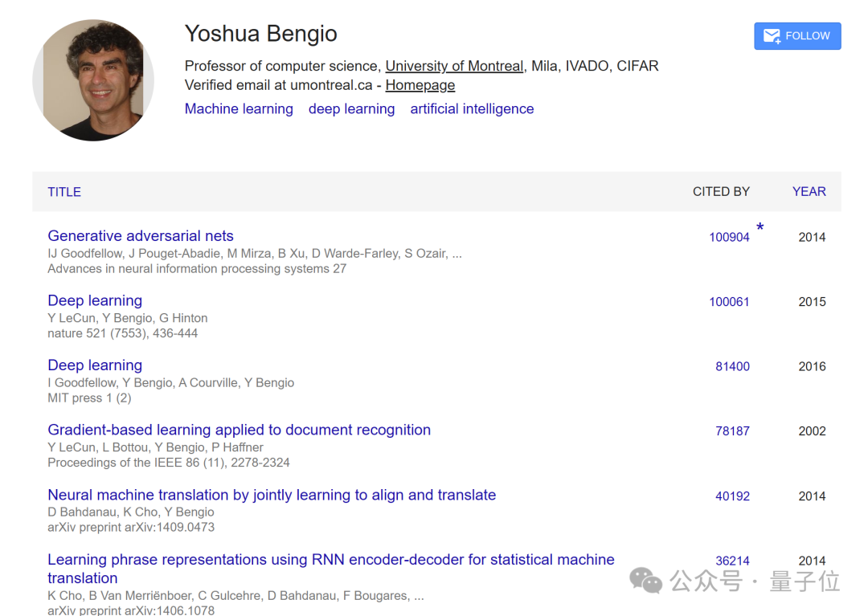Open Learning phrase representations using RNN encoder-decoder
868x616 pixels.
[331, 569]
